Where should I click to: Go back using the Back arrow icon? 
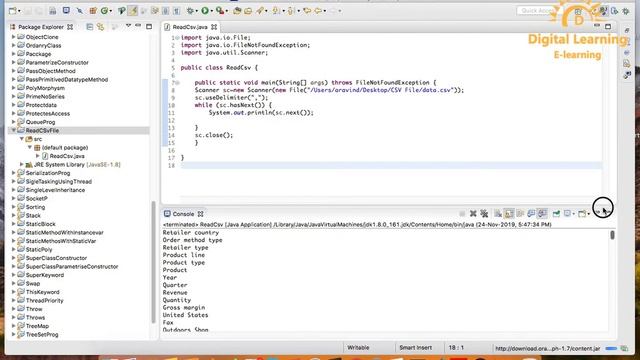pyautogui.click(x=318, y=11)
